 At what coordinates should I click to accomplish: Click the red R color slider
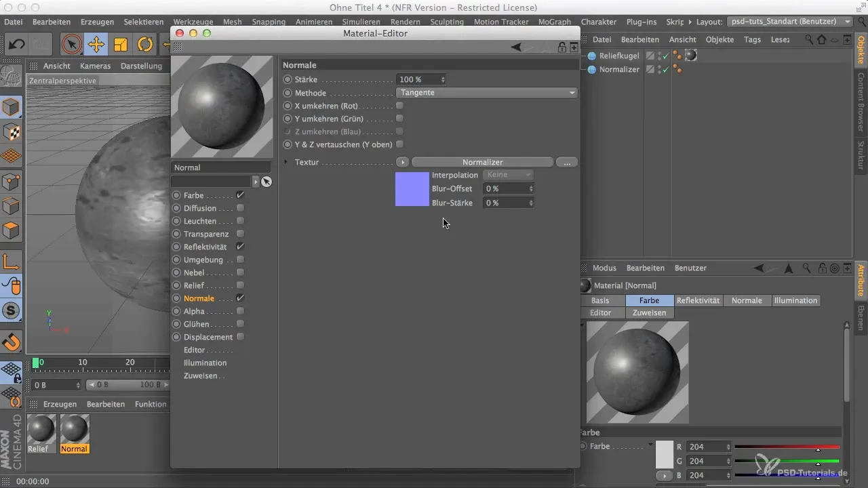(x=787, y=447)
